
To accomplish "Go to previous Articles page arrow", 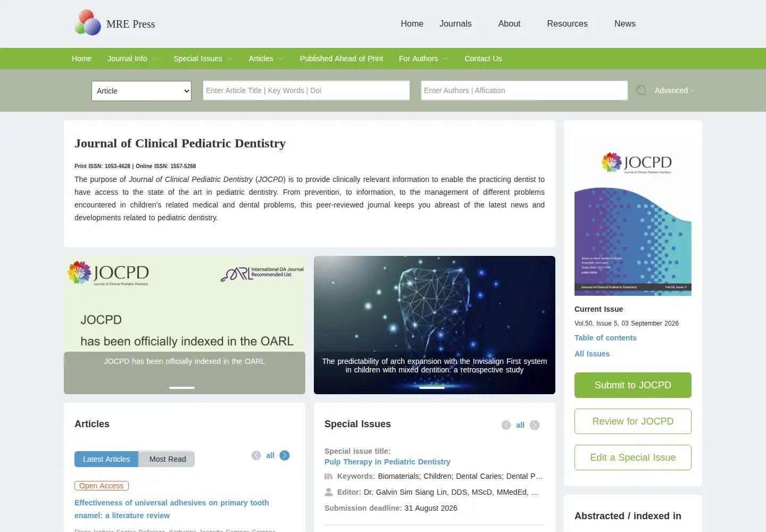I will click(x=256, y=455).
